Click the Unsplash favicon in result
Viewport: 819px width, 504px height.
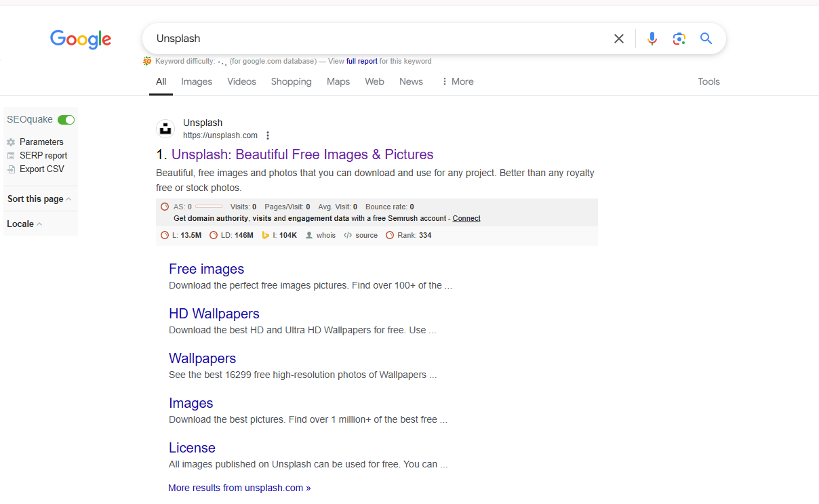click(x=165, y=129)
